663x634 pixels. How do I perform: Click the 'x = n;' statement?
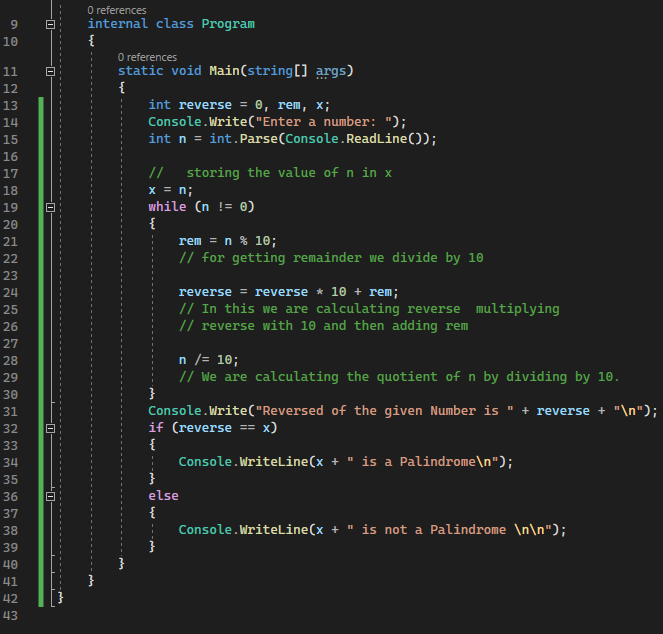tap(170, 190)
